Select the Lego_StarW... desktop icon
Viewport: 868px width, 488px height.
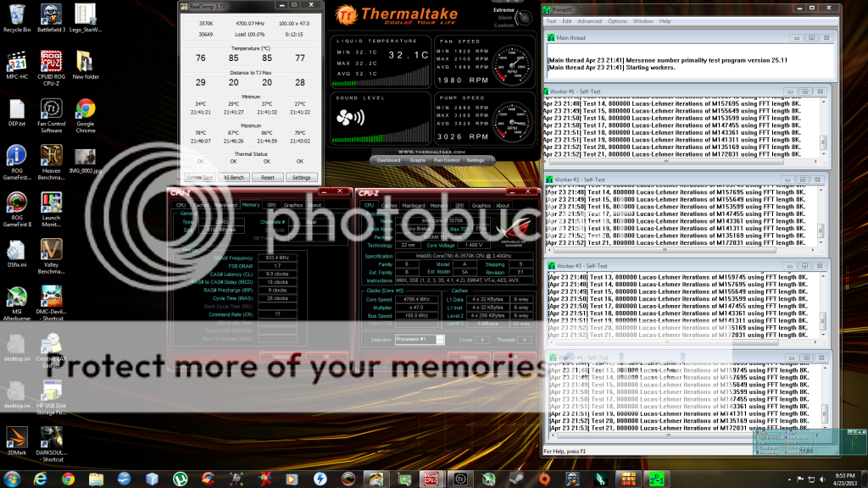(x=86, y=19)
